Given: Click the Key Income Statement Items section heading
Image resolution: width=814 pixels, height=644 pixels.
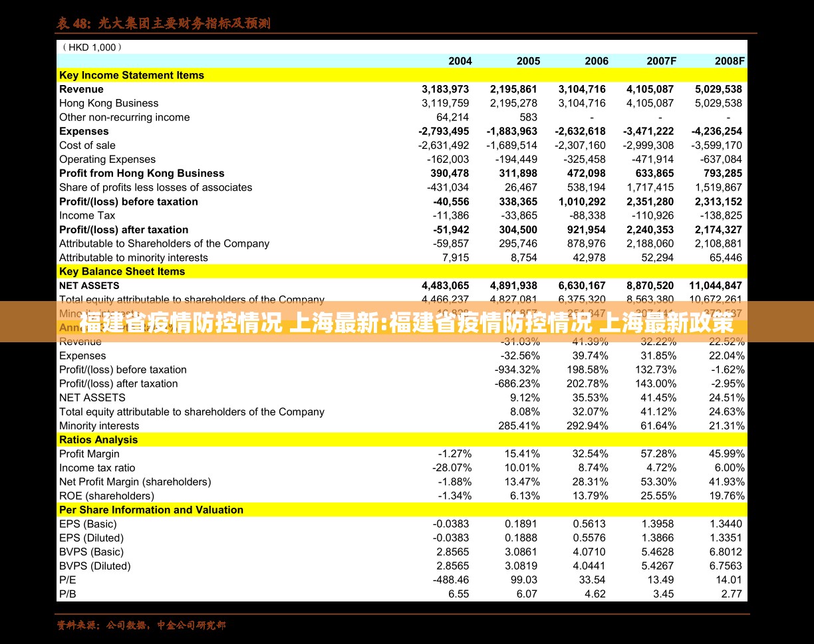Looking at the screenshot, I should click(x=132, y=75).
